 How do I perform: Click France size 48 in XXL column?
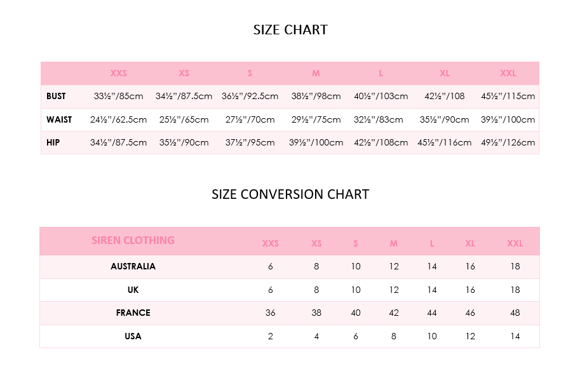click(x=515, y=313)
